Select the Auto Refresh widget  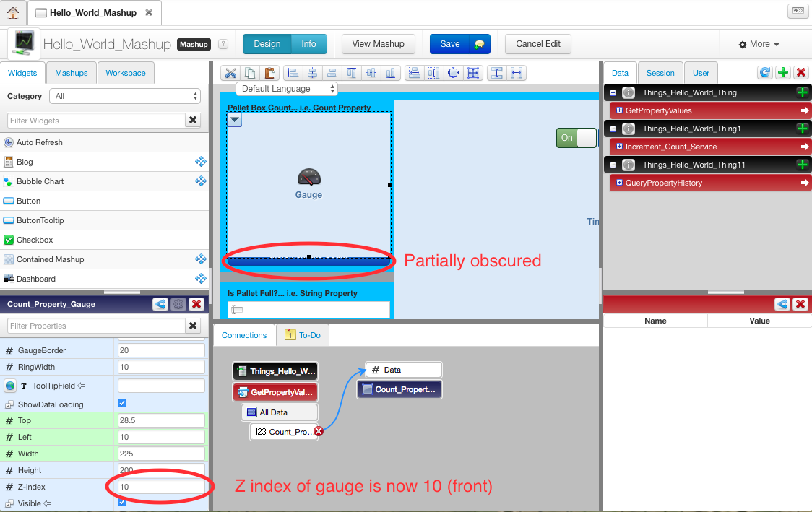click(104, 142)
